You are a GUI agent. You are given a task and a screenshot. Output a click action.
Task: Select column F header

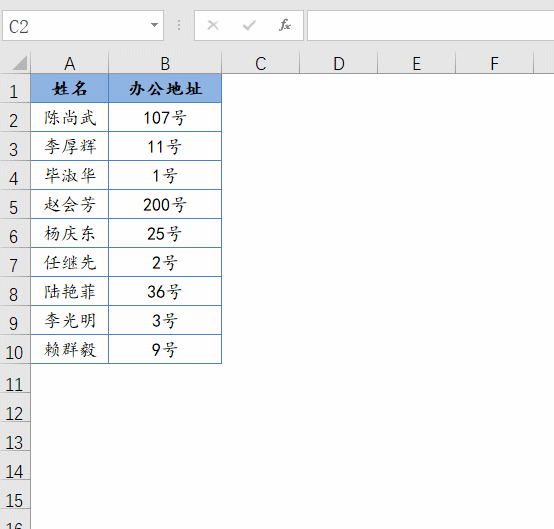tap(494, 64)
